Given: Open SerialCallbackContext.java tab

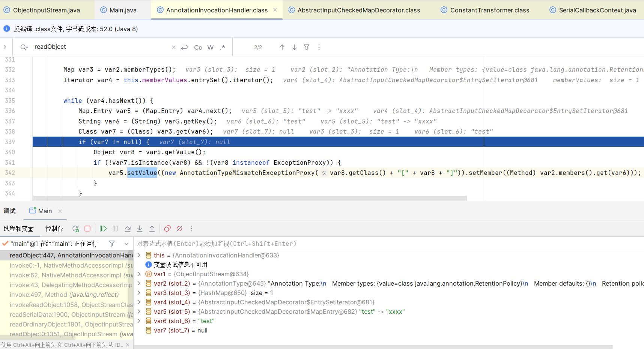Looking at the screenshot, I should pyautogui.click(x=593, y=10).
